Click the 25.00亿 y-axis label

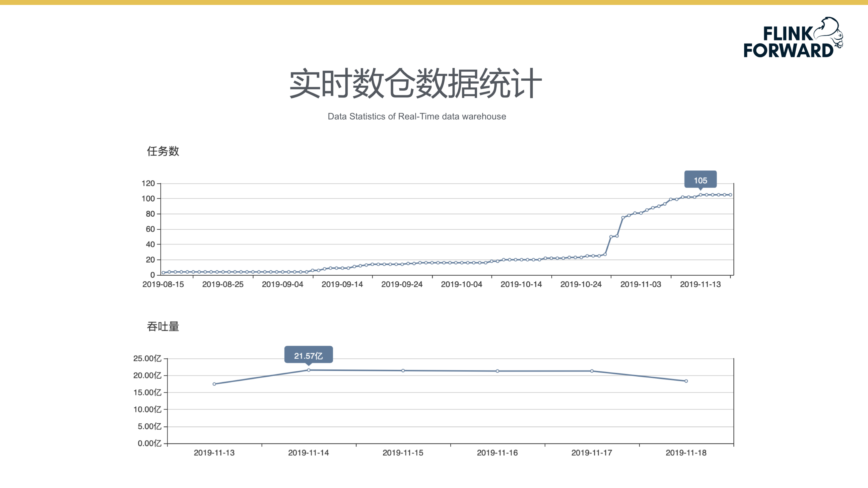click(x=147, y=358)
